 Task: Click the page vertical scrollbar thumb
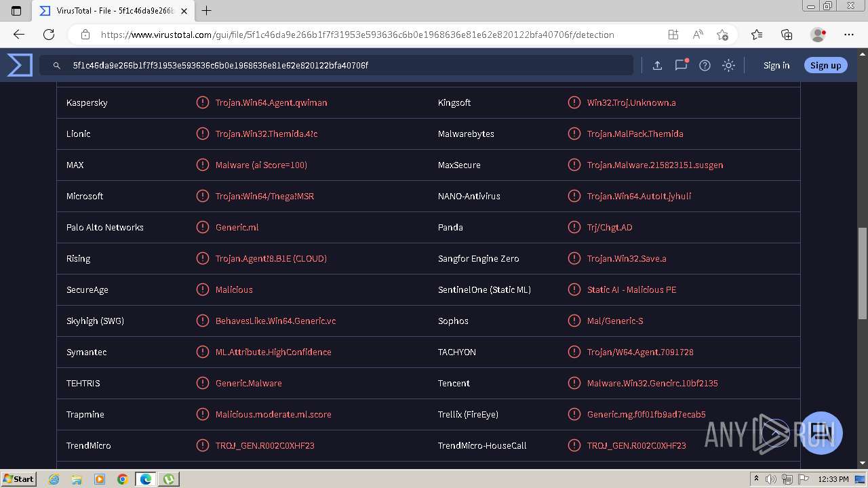(x=863, y=273)
